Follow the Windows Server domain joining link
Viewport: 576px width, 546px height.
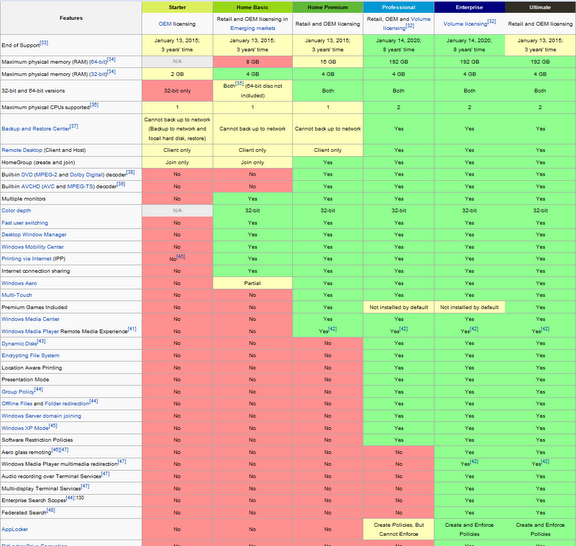coord(41,416)
